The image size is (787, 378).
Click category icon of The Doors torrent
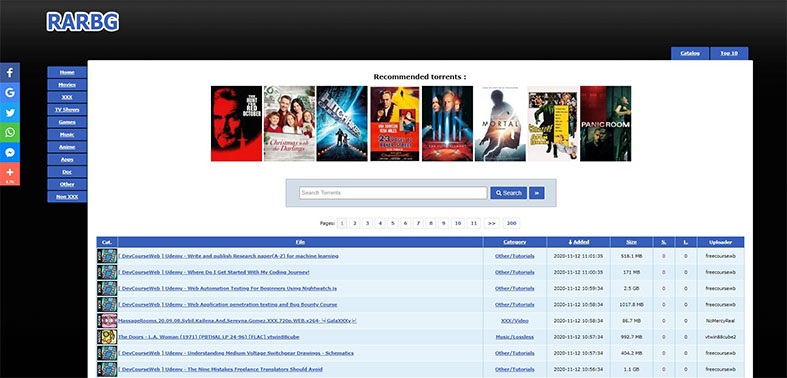click(107, 337)
